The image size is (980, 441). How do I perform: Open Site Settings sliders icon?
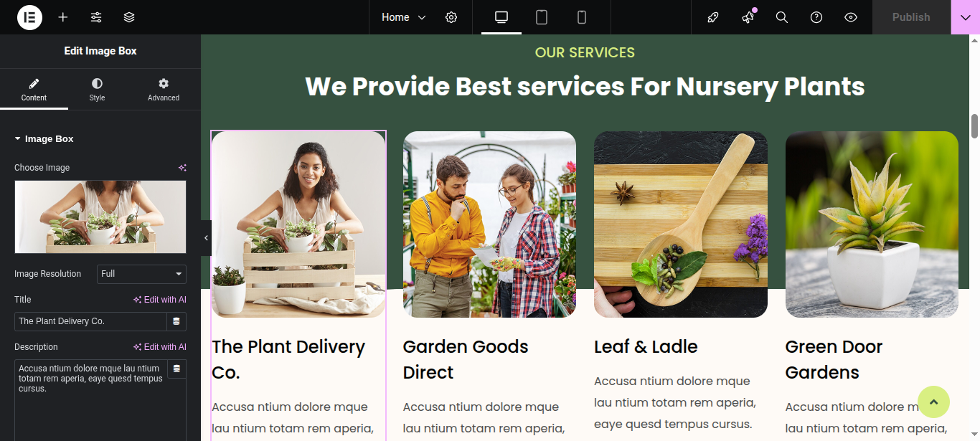(96, 17)
